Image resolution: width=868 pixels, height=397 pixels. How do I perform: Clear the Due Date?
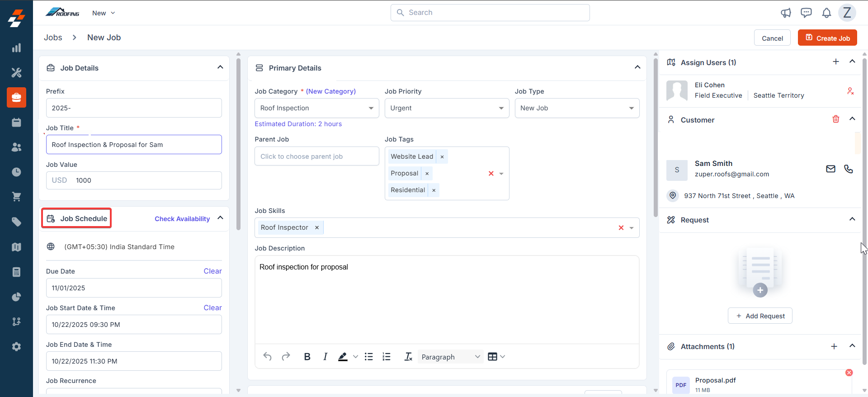(212, 271)
